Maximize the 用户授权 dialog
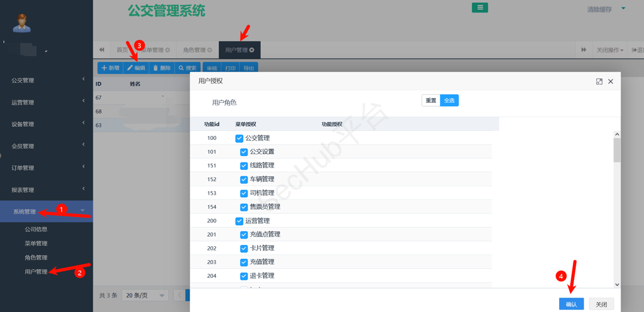Viewport: 644px width, 312px height. point(599,81)
